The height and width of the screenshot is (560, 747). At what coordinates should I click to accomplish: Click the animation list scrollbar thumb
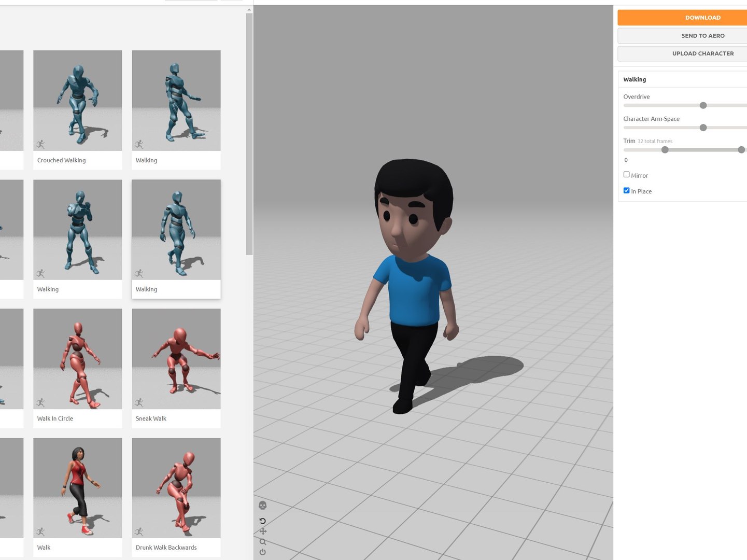(x=249, y=134)
